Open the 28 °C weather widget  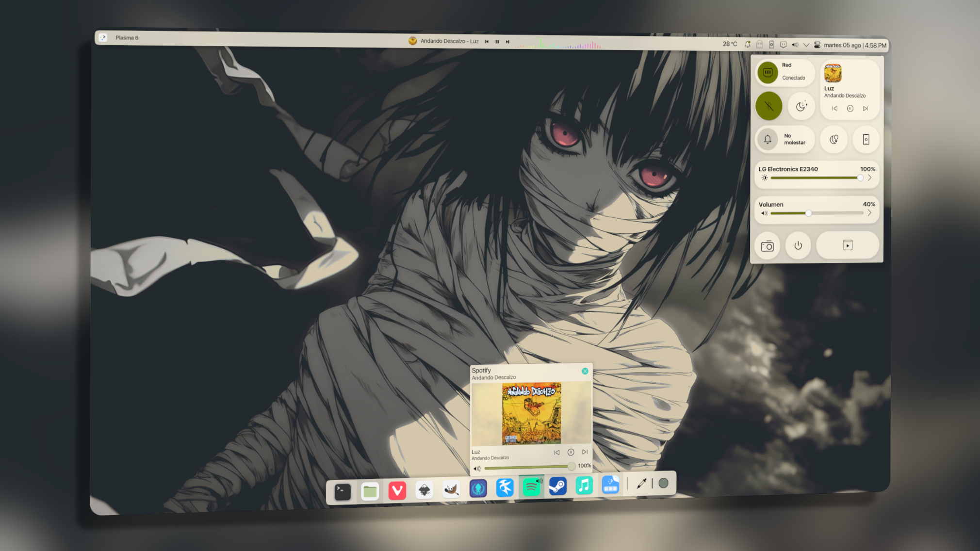click(x=730, y=44)
